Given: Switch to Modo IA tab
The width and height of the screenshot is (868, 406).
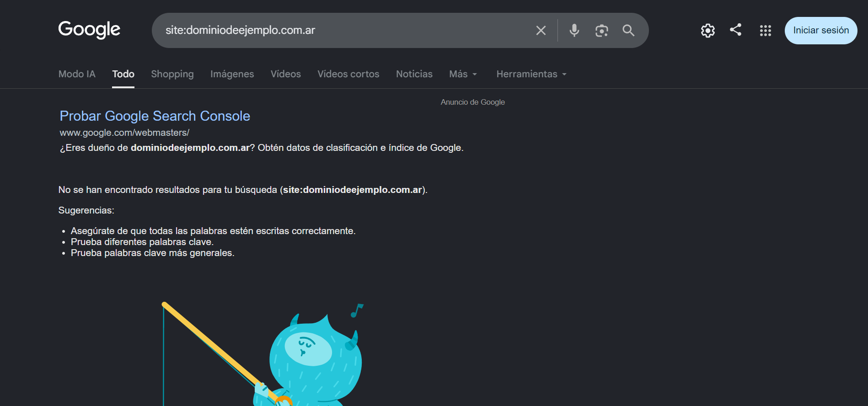Looking at the screenshot, I should [x=77, y=74].
